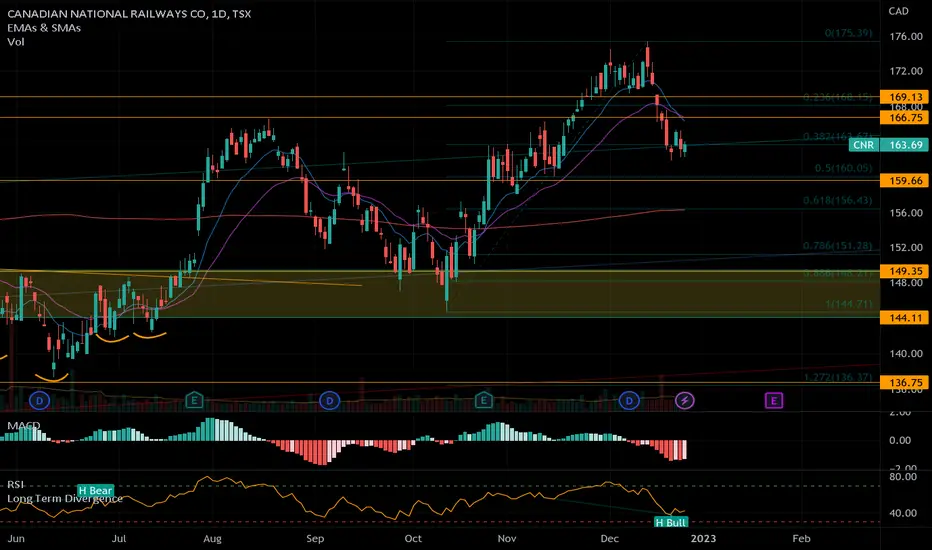Click the dividend marker in December
The height and width of the screenshot is (550, 932).
click(x=629, y=401)
